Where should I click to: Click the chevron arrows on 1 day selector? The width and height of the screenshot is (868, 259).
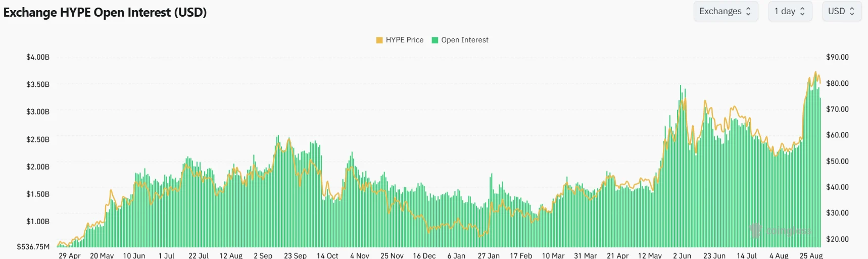pyautogui.click(x=802, y=11)
